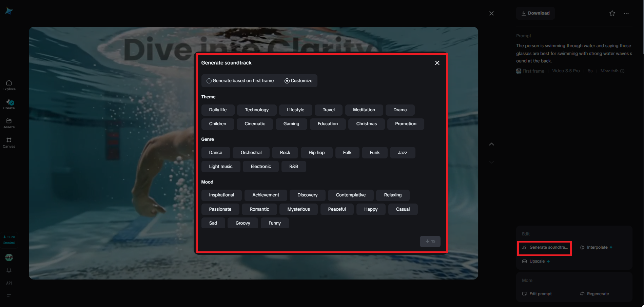Click the First frame thumbnail below the prompt
644x307 pixels.
coord(519,71)
